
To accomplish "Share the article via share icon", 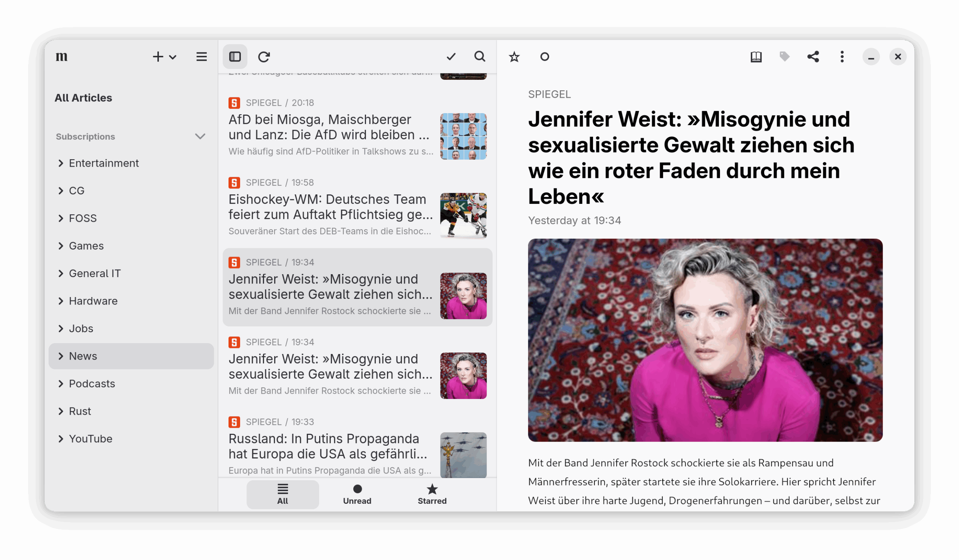I will (x=813, y=57).
